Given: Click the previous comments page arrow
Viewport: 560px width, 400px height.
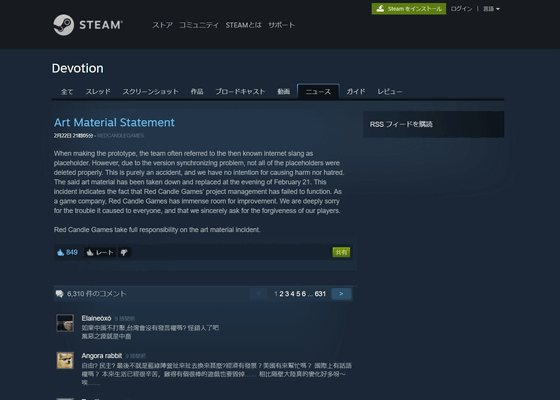Looking at the screenshot, I should click(x=259, y=294).
